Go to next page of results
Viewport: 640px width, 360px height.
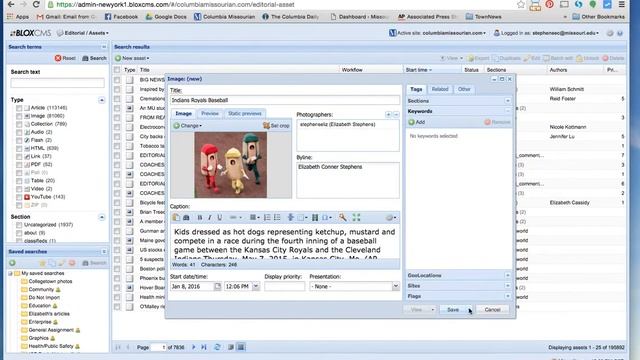point(193,347)
